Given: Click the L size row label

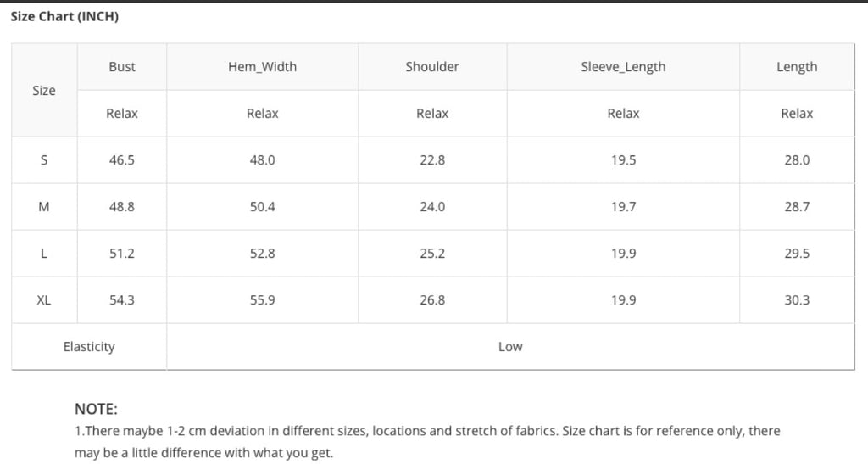Looking at the screenshot, I should (44, 254).
